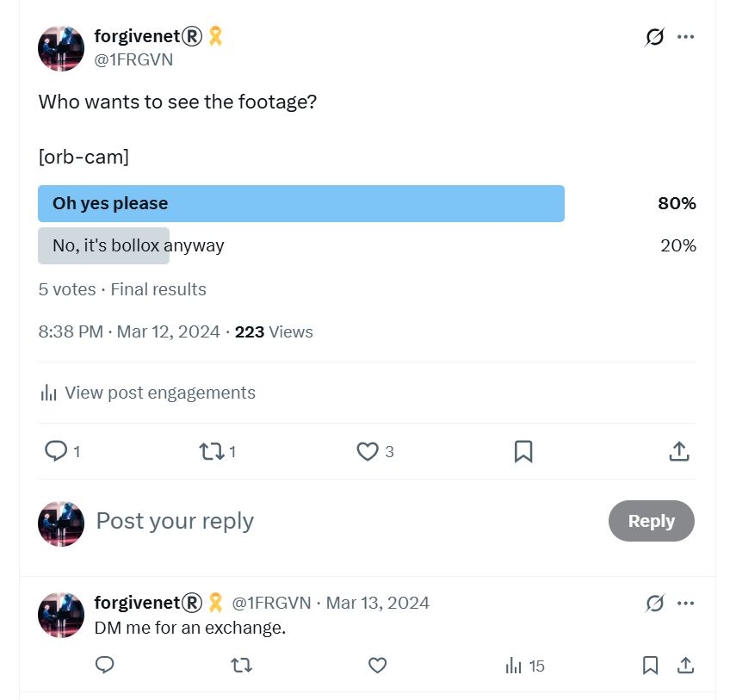Viewport: 736px width, 700px height.
Task: Open the more options menu on main post
Action: 685,37
